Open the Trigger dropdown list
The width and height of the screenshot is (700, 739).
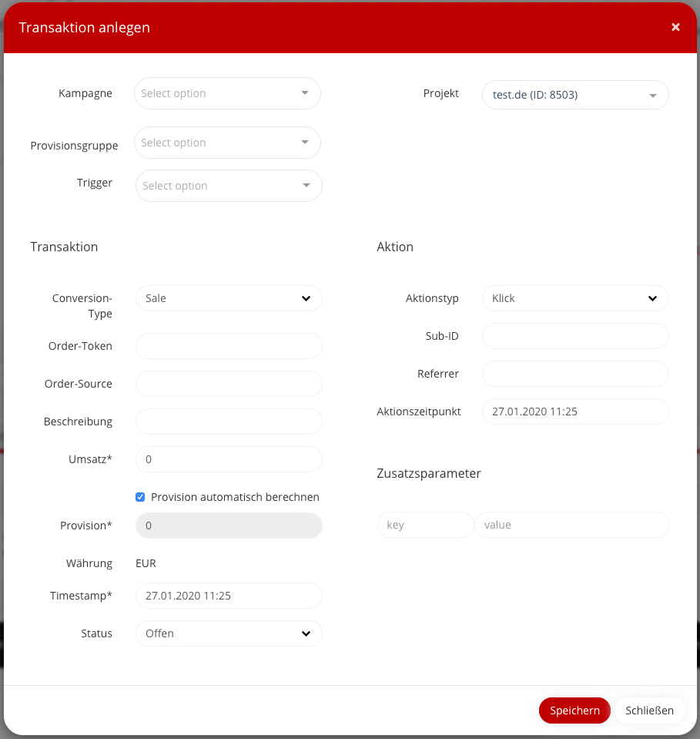[x=229, y=186]
